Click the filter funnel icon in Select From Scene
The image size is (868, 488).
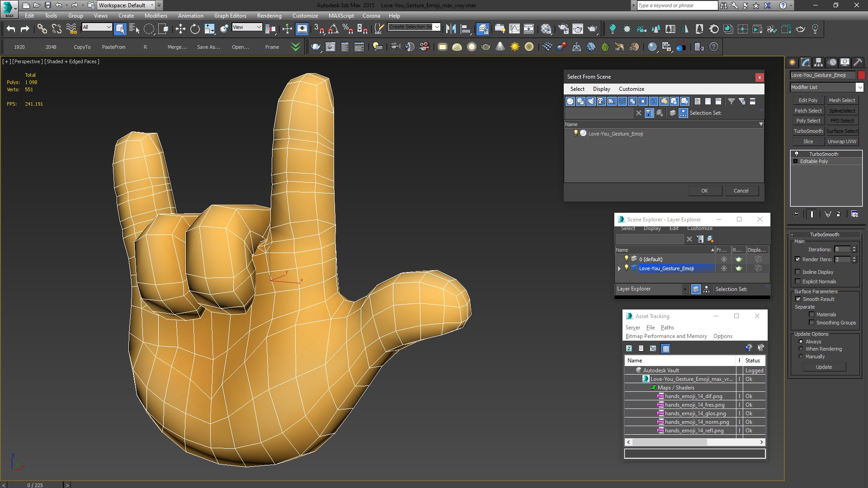[731, 102]
